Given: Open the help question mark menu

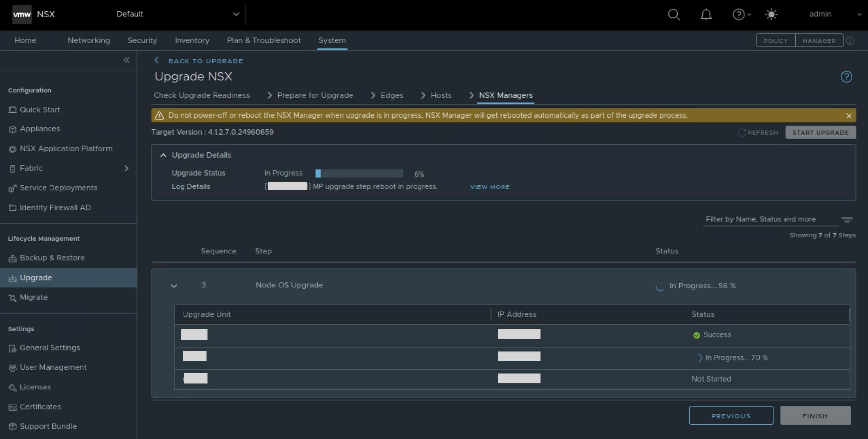Looking at the screenshot, I should [741, 14].
